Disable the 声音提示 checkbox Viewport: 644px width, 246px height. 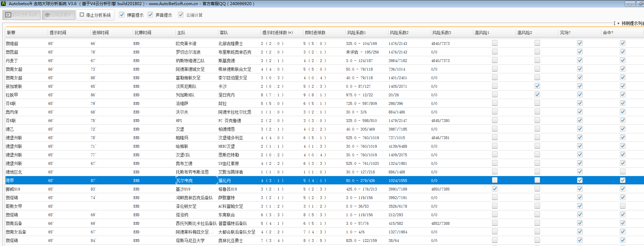click(150, 15)
